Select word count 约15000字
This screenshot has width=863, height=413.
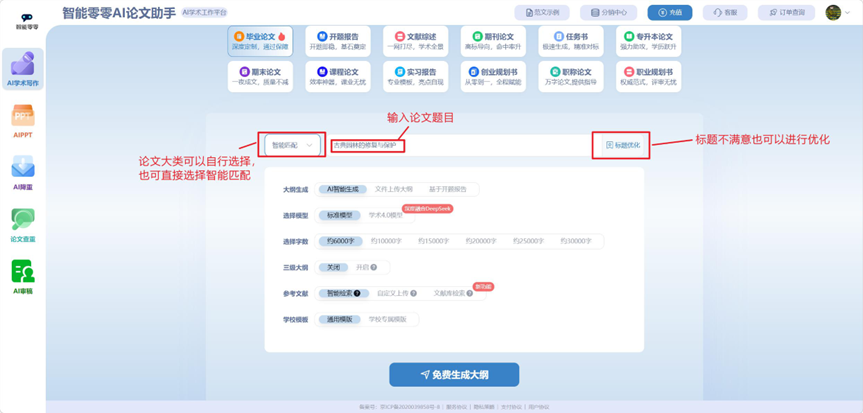pos(434,241)
